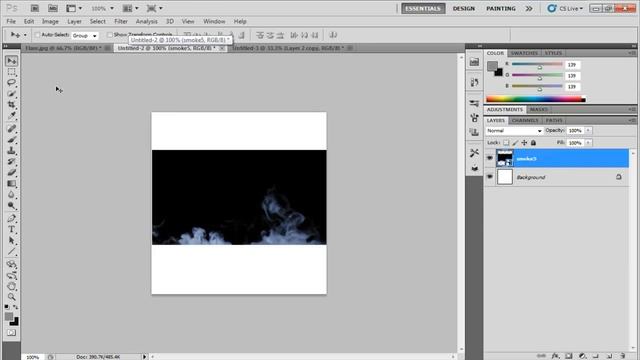Open the layer Fill slider arrow
The width and height of the screenshot is (640, 360).
click(588, 143)
